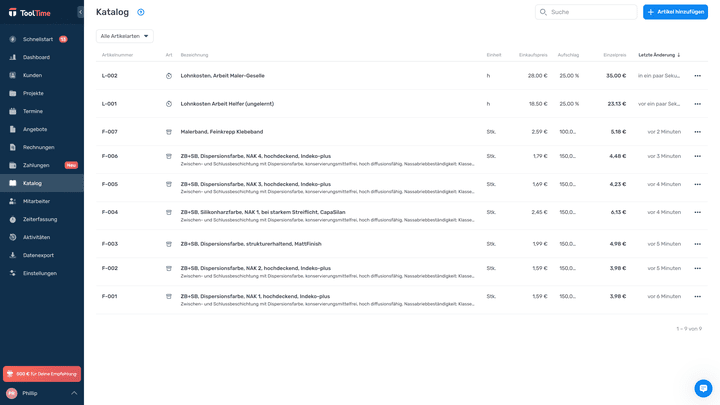Open three-dot menu for article F-007
Screen dimensions: 720x405
pos(697,132)
